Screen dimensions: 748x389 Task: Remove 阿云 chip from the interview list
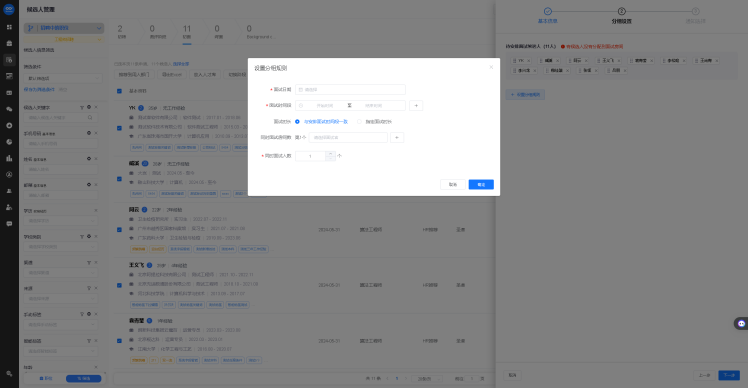coord(586,61)
